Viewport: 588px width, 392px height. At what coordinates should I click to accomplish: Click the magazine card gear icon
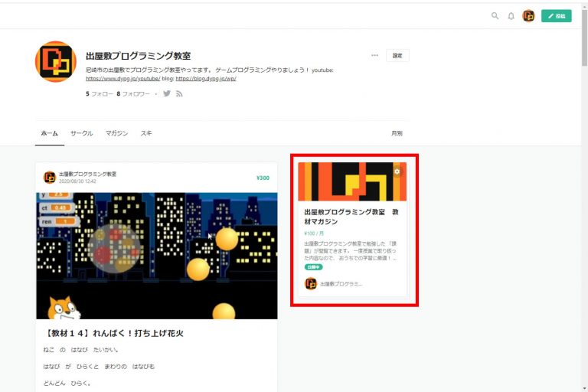[x=397, y=171]
